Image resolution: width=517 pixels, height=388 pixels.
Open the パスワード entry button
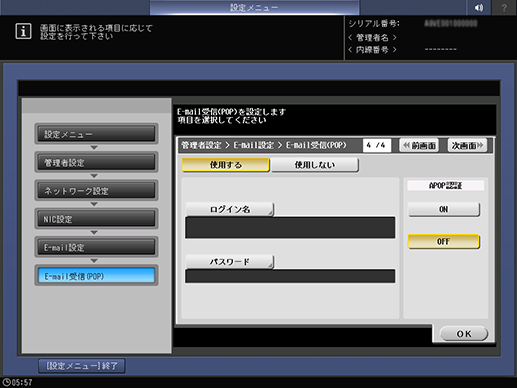click(230, 262)
